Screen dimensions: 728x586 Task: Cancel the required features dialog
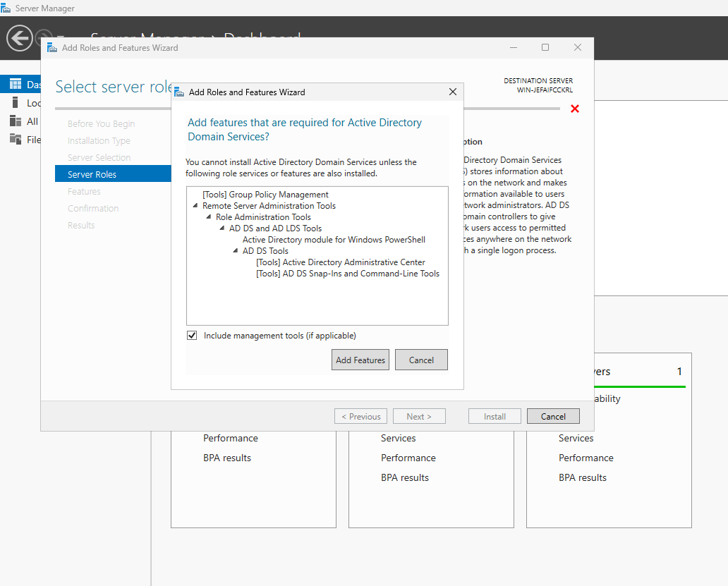tap(421, 360)
